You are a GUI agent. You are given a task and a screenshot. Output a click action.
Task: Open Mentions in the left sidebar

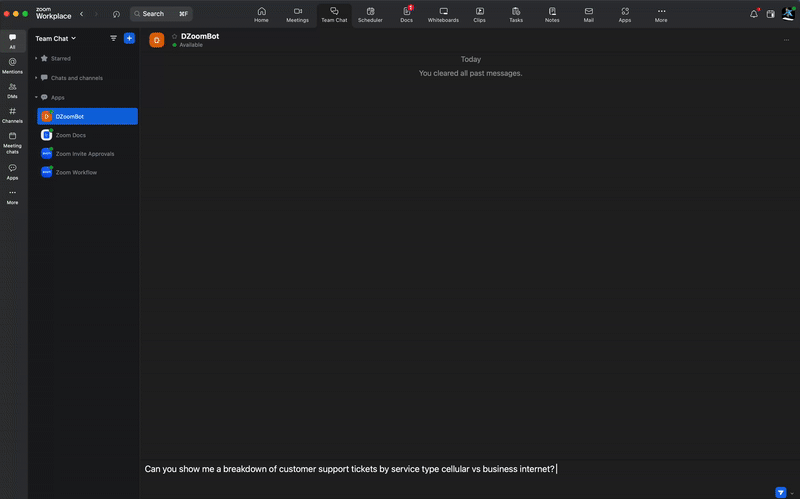pyautogui.click(x=12, y=66)
